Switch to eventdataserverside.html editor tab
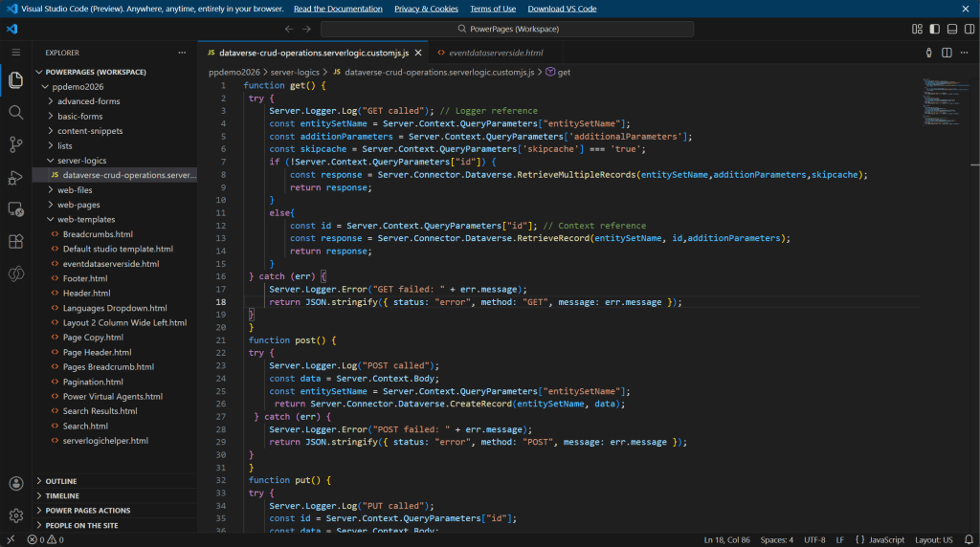980x547 pixels. (496, 53)
